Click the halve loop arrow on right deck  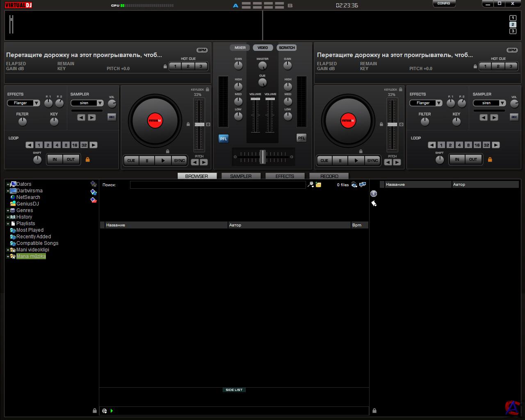coord(432,145)
